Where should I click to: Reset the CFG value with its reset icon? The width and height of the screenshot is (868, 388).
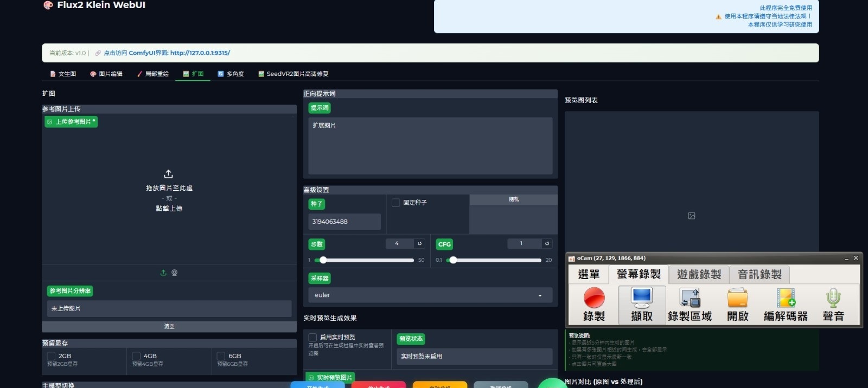547,244
